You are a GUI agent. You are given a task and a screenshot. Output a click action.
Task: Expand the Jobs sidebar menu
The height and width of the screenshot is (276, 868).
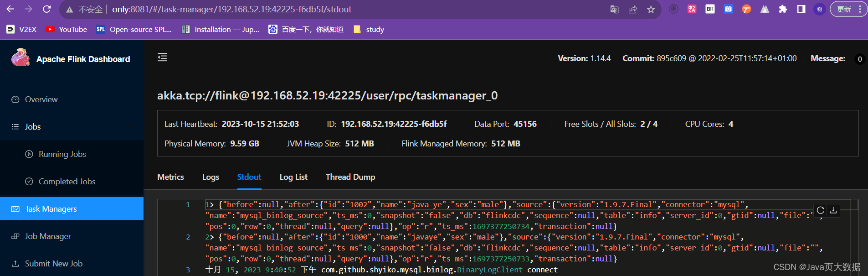72,127
